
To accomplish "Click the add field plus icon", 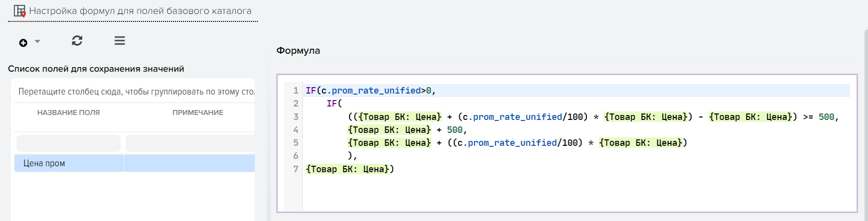I will tap(23, 43).
